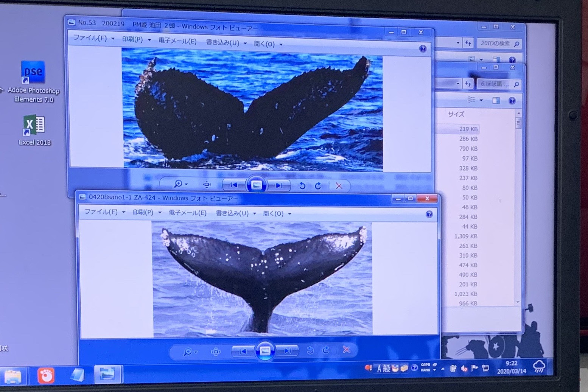Viewport: 588px width, 392px height.
Task: Open 書き込み(U) dropdown in bottom viewer
Action: tap(235, 213)
